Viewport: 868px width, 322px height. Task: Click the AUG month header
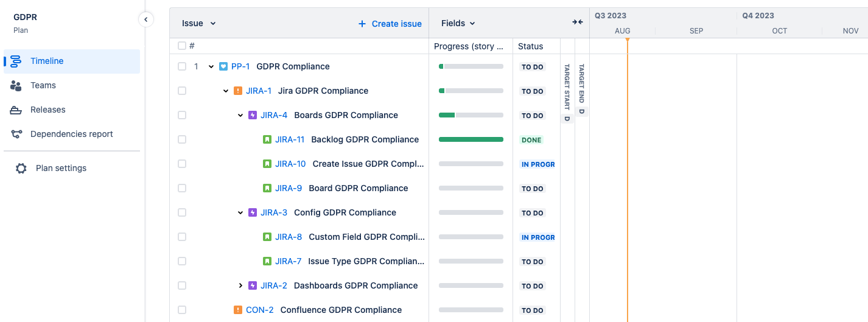[x=623, y=30]
